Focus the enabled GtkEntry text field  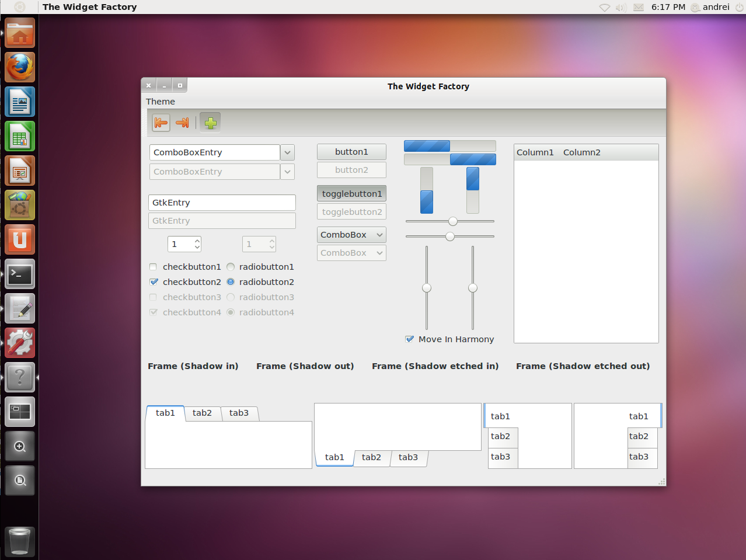(222, 203)
